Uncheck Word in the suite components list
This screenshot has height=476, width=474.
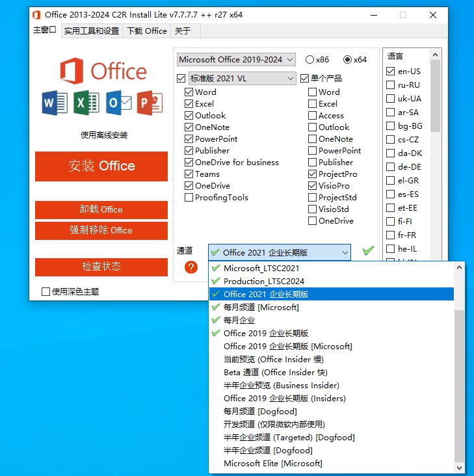pyautogui.click(x=189, y=92)
